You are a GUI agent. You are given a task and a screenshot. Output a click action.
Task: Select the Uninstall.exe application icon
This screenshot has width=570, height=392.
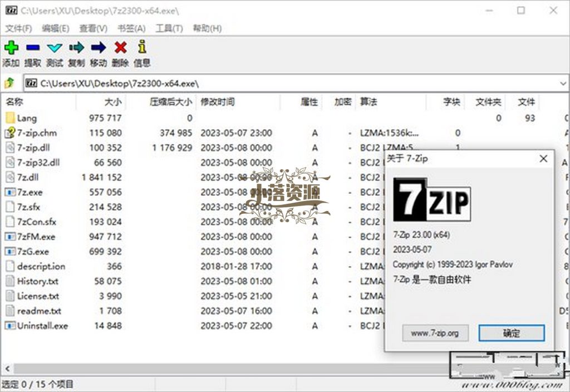10,325
